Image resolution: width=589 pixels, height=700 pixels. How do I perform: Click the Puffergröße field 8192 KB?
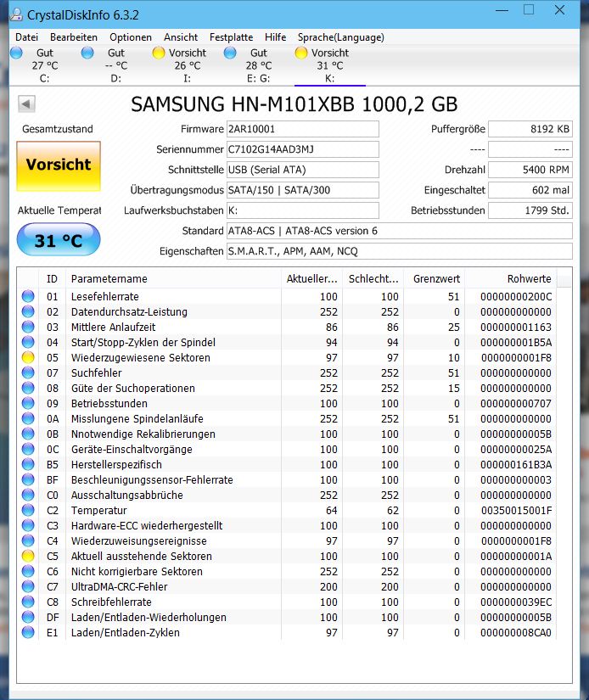(x=530, y=129)
